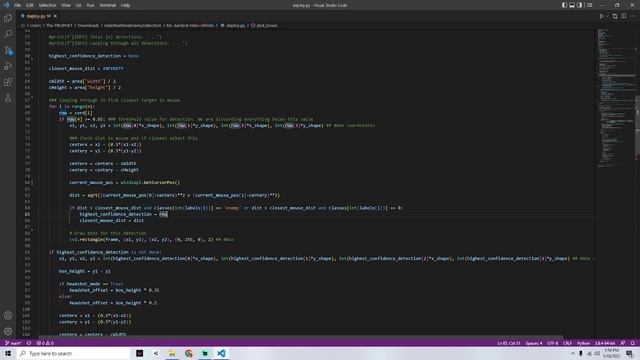Select Python interpreter version in status bar
640x360 pixels.
pyautogui.click(x=605, y=343)
